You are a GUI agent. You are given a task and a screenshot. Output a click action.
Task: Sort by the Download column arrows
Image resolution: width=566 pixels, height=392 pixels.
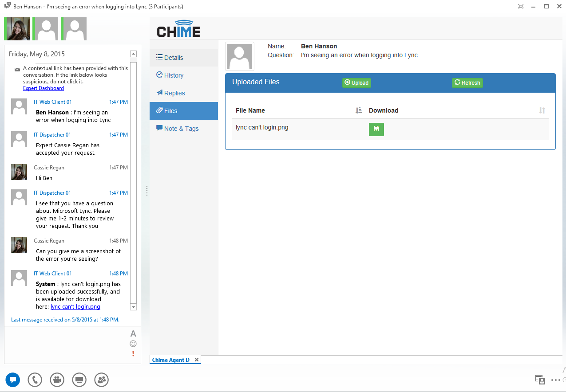[x=542, y=110]
